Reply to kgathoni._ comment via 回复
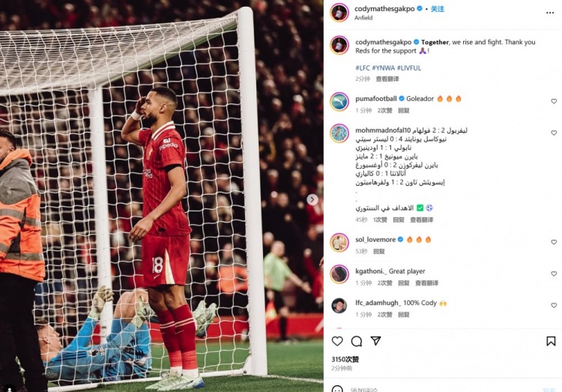562x392 pixels. click(x=404, y=283)
